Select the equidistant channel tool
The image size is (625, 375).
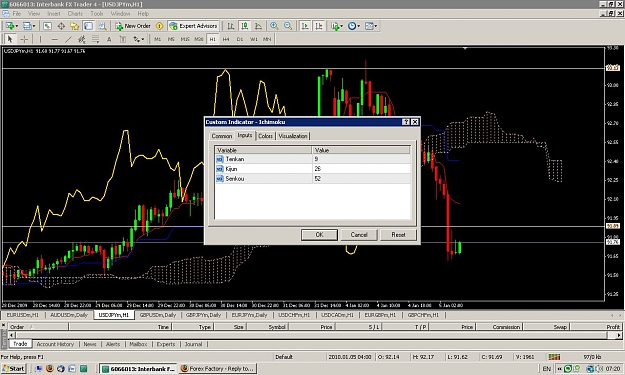82,39
